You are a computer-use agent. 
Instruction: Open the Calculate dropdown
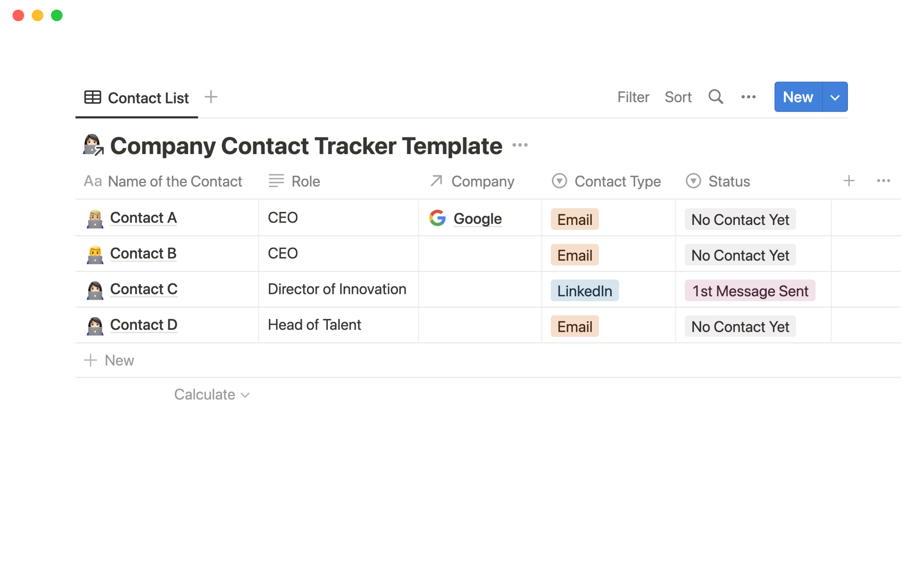[212, 394]
